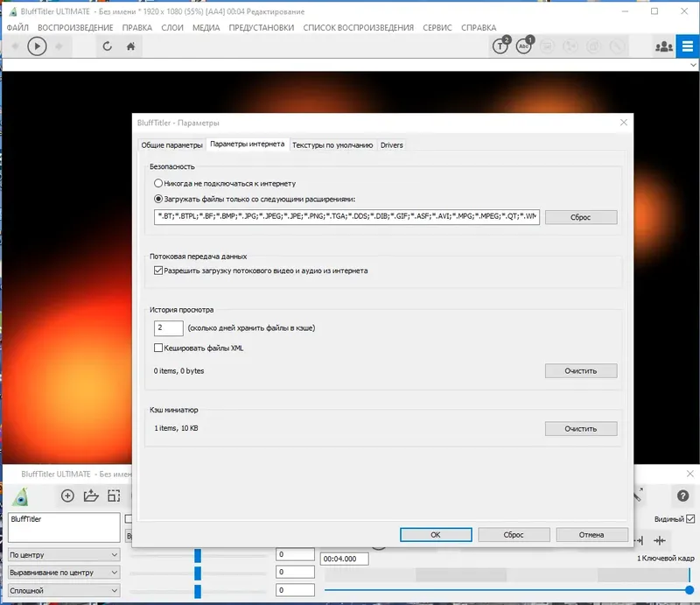Open the ФАЙЛ menu

point(17,28)
